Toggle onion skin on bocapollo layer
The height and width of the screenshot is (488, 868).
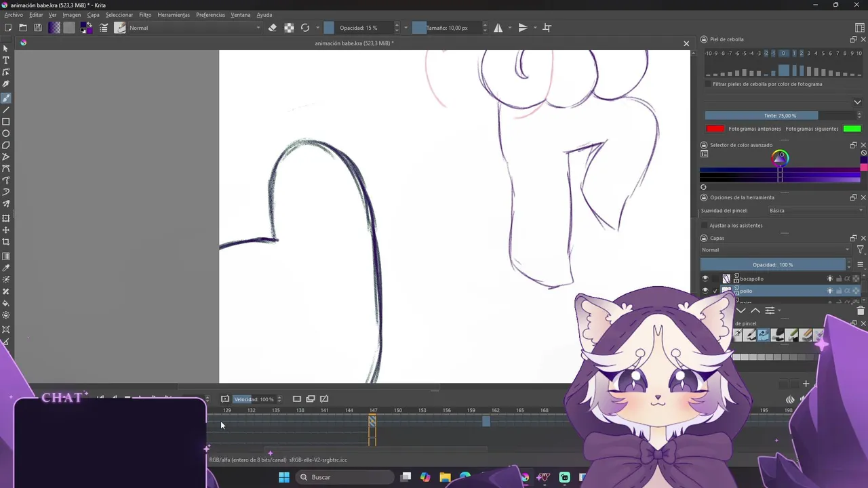pos(830,279)
